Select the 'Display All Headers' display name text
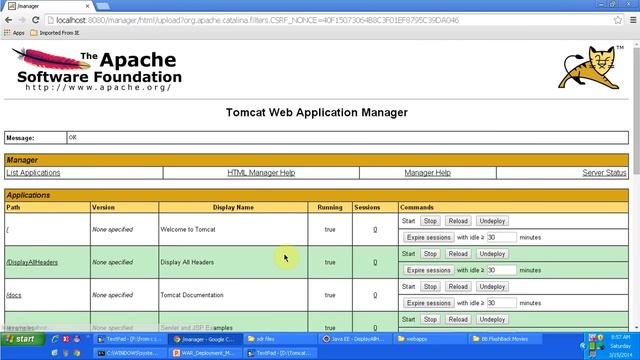Image resolution: width=640 pixels, height=360 pixels. pos(187,262)
